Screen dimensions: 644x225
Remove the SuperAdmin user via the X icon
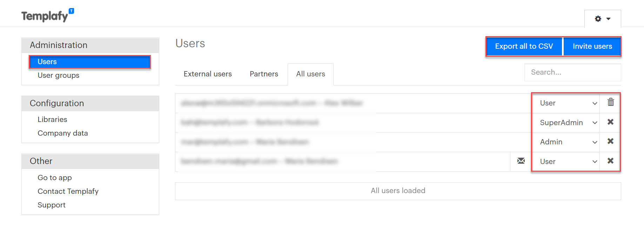(x=610, y=122)
